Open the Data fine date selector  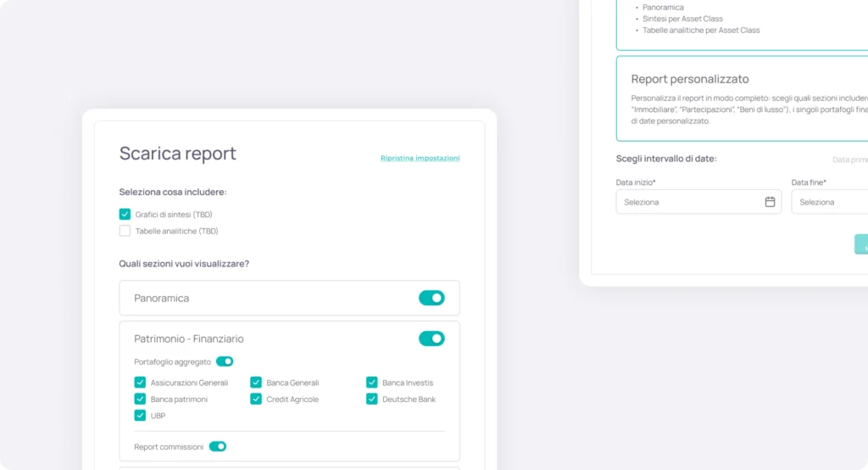pos(831,202)
